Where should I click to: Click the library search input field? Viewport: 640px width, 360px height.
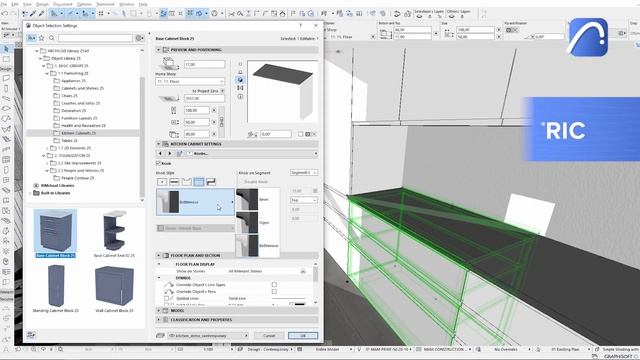tap(95, 38)
